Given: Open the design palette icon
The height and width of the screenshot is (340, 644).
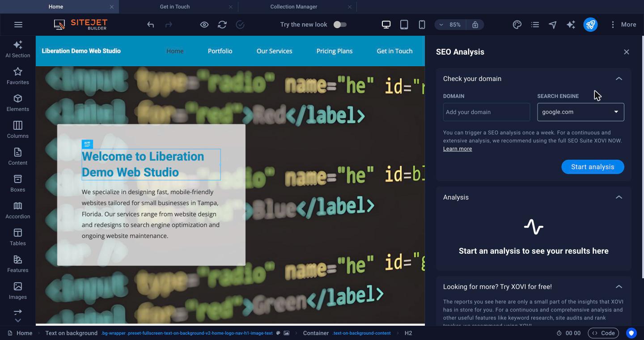Looking at the screenshot, I should click(517, 25).
